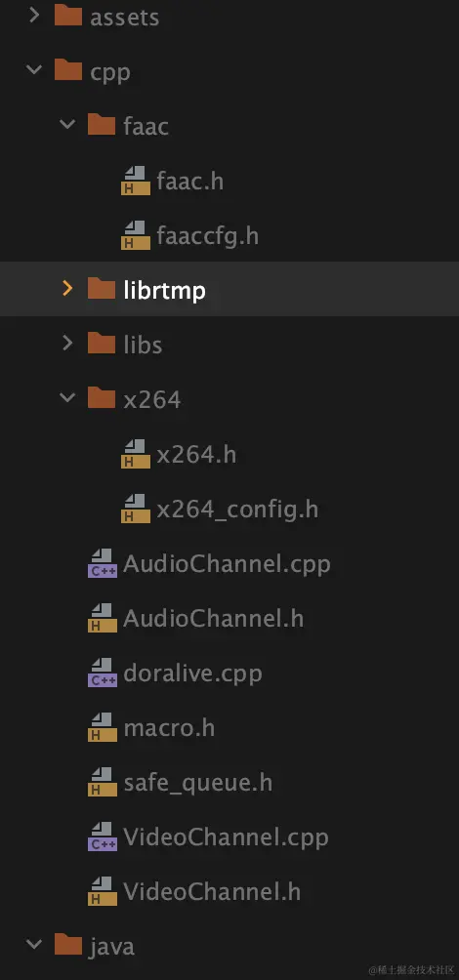Click the faaccfg.h header file icon
Screen dimensions: 459x980
click(135, 235)
